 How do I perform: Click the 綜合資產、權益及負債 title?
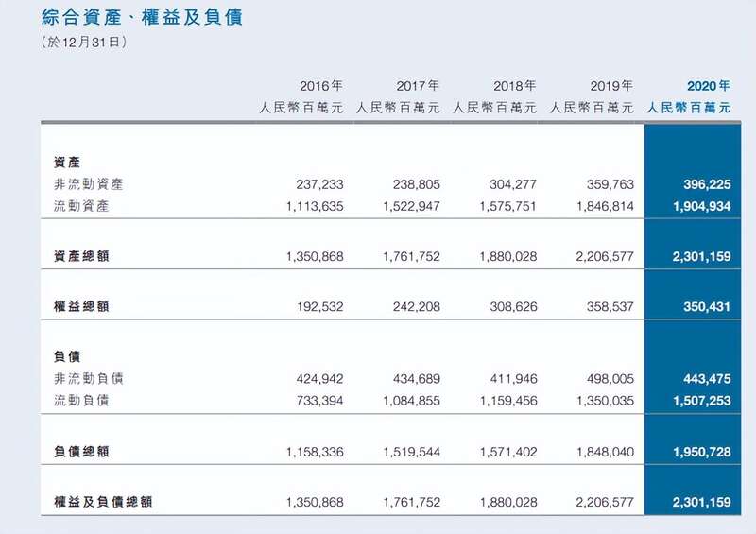coord(142,17)
